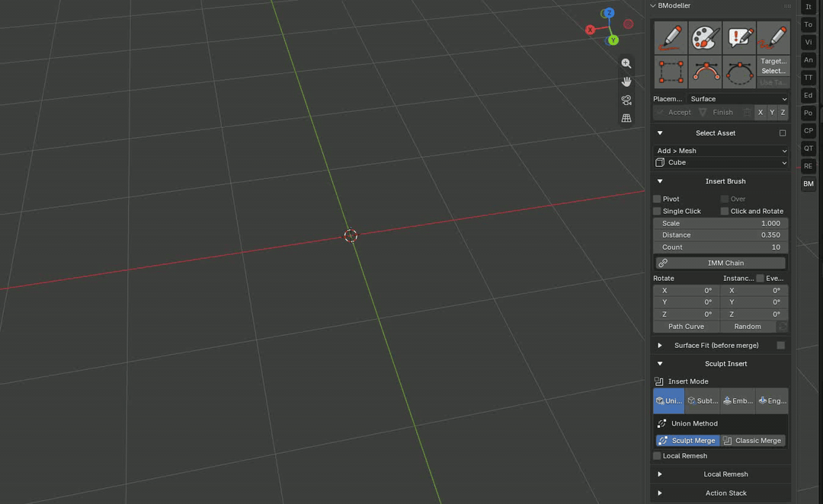The width and height of the screenshot is (823, 504).
Task: Click the Target Select button
Action: [773, 65]
